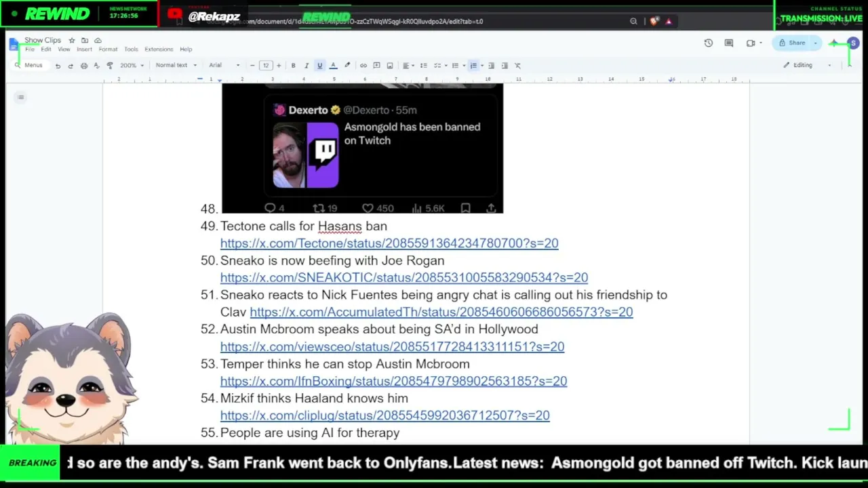Open the Google account avatar

(853, 43)
